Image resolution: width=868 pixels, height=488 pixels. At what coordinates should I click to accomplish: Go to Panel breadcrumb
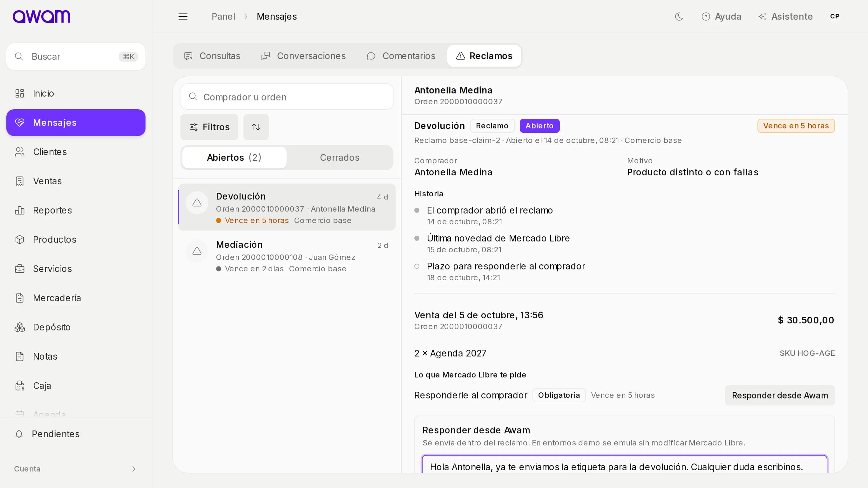(223, 16)
